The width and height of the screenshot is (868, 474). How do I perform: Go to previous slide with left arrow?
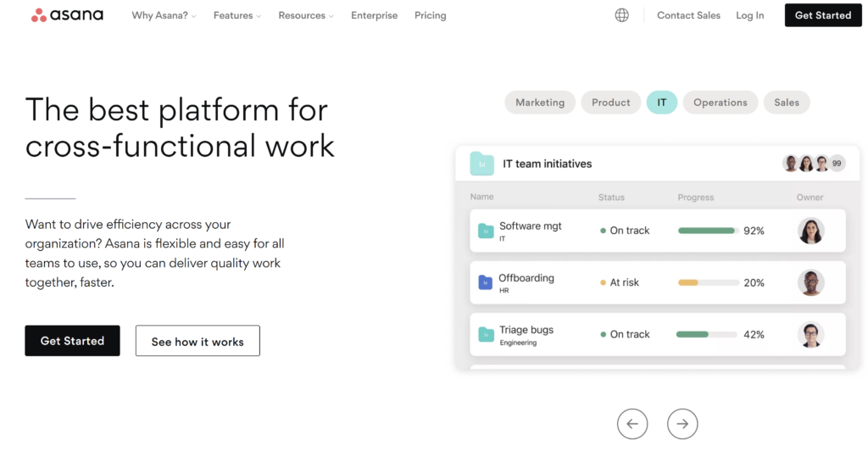[632, 424]
